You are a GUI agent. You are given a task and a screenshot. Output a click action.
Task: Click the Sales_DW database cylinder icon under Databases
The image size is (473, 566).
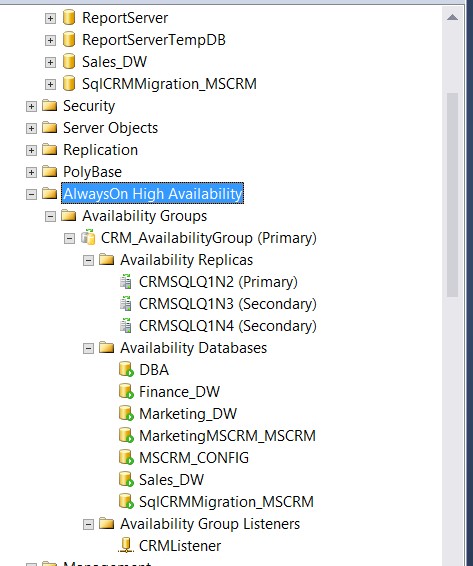69,61
